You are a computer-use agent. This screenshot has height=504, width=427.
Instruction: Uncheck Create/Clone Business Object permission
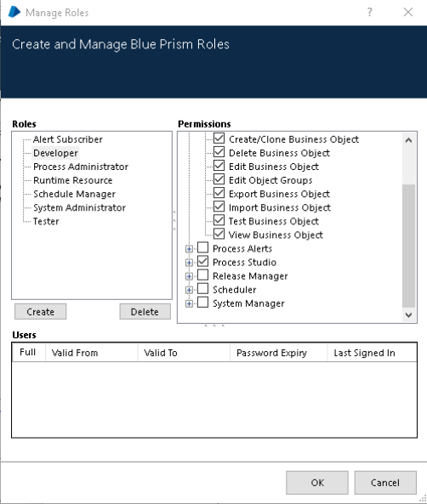(219, 138)
